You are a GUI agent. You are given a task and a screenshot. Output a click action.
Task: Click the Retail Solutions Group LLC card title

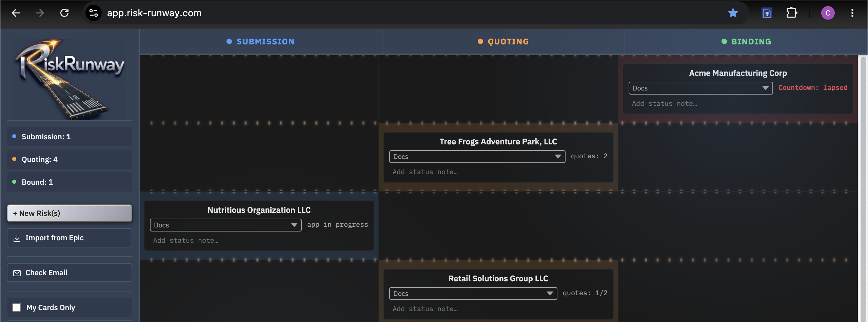(498, 279)
